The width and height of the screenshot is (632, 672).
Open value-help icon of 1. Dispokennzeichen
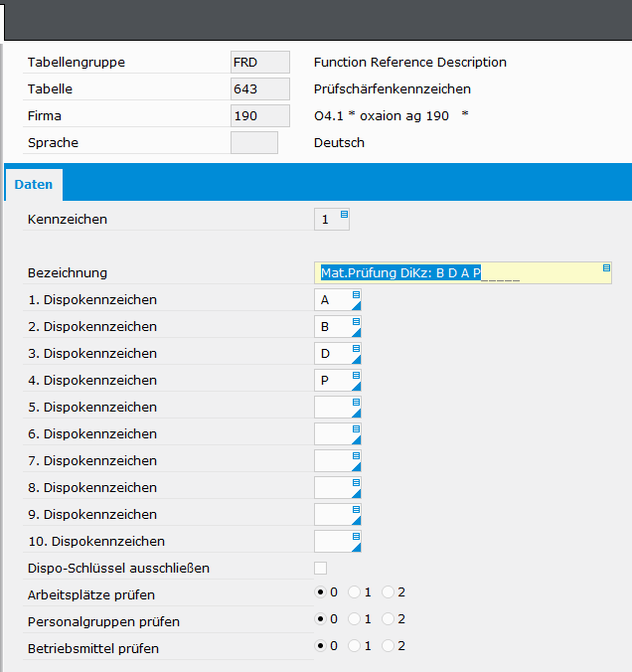(x=356, y=295)
